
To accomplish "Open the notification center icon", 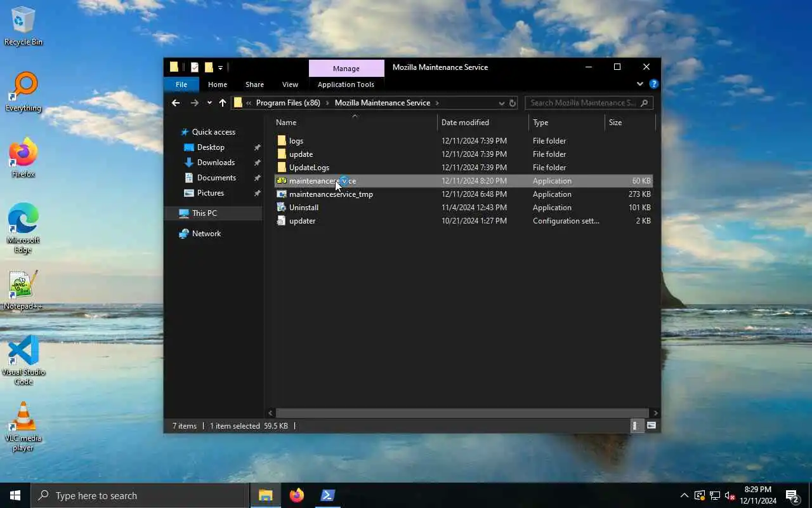I will (792, 495).
